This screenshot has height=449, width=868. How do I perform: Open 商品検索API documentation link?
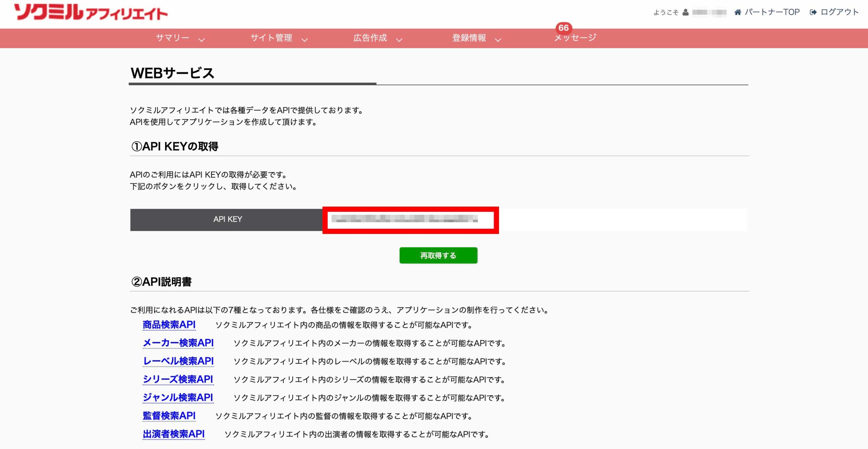click(x=169, y=325)
